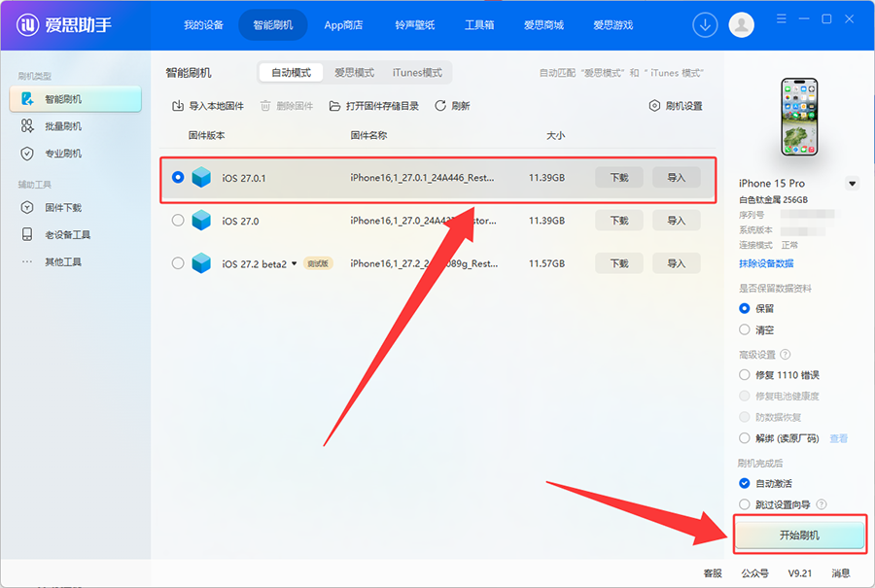This screenshot has width=875, height=588.
Task: Expand the iOS 27.2 beta2 version dropdown
Action: [x=294, y=264]
